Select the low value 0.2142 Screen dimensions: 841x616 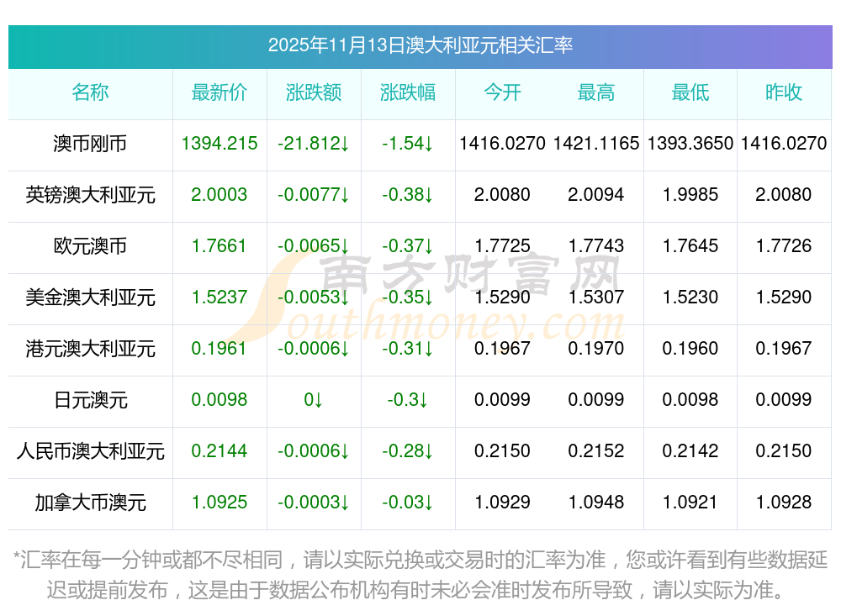690,451
